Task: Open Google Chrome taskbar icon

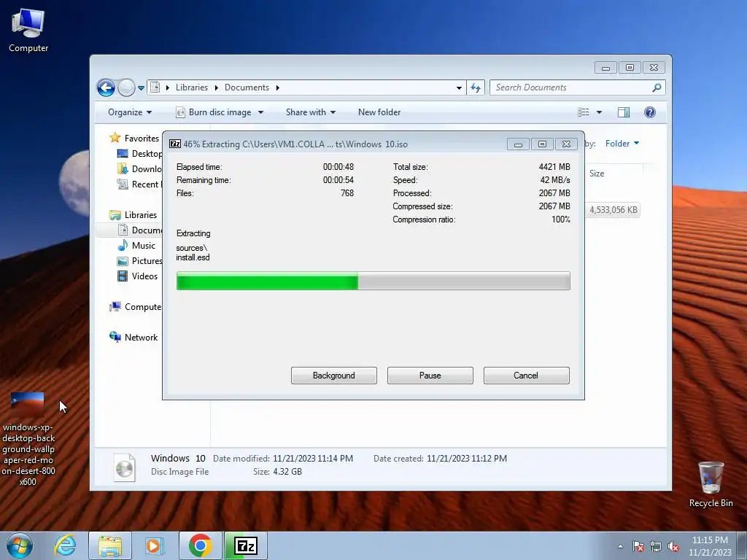Action: pos(200,545)
